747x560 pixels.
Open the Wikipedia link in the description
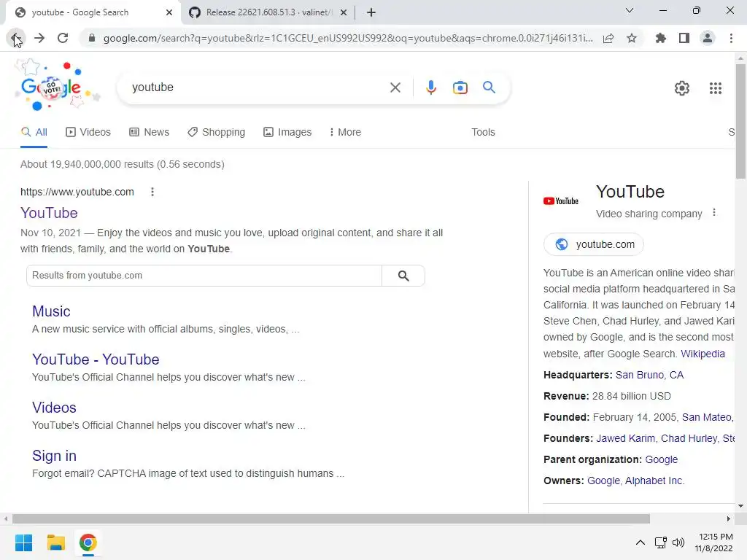703,354
